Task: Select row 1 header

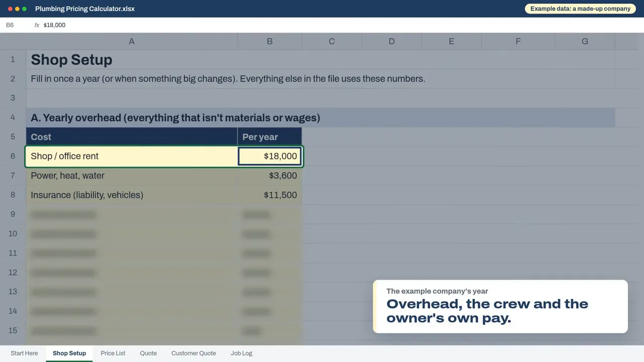Action: (13, 59)
